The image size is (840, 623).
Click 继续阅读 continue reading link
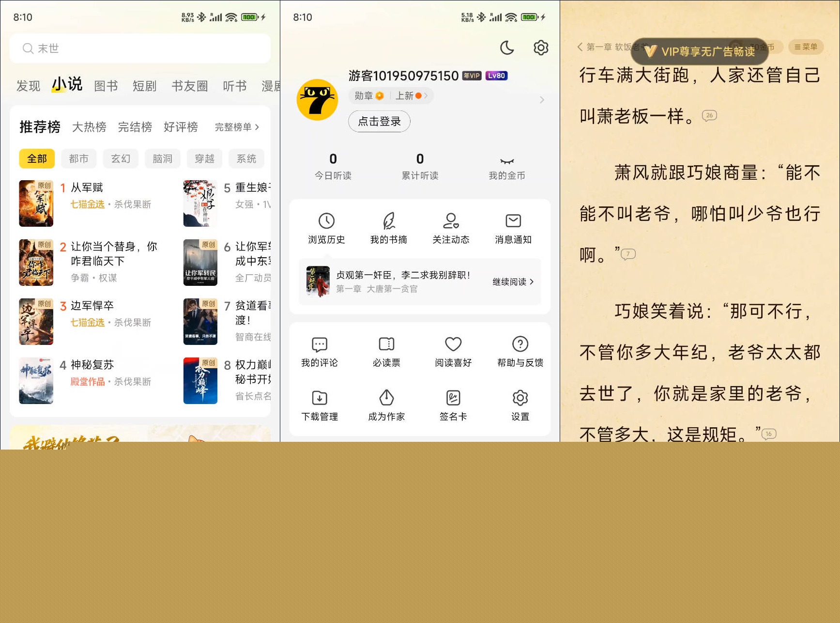[x=513, y=281]
